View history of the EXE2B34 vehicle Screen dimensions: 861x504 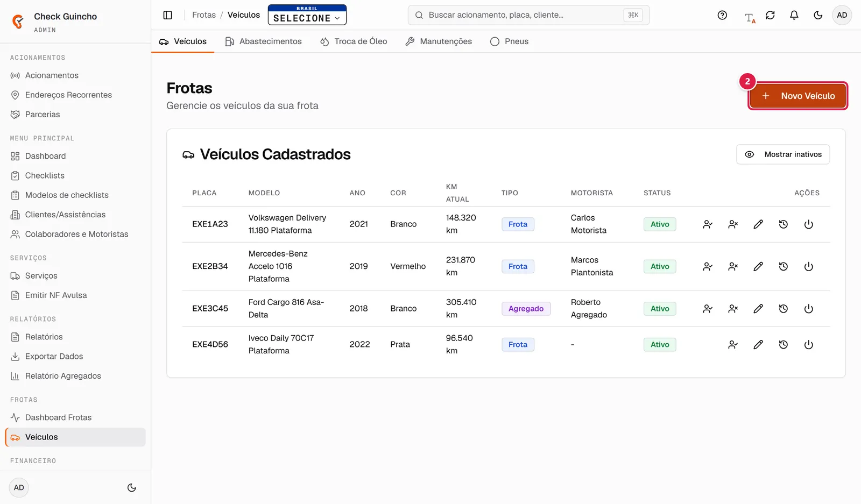tap(783, 266)
